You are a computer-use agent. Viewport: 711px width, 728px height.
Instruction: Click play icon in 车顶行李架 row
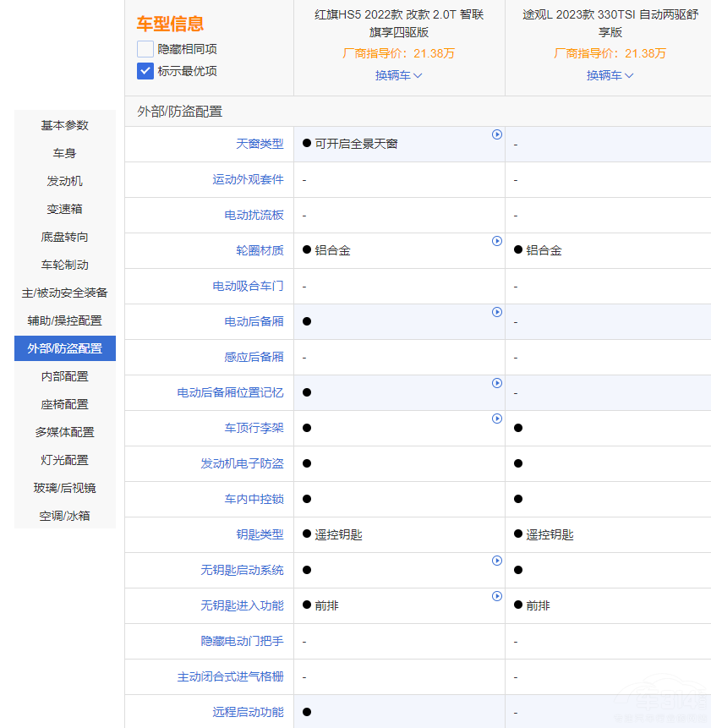point(497,419)
